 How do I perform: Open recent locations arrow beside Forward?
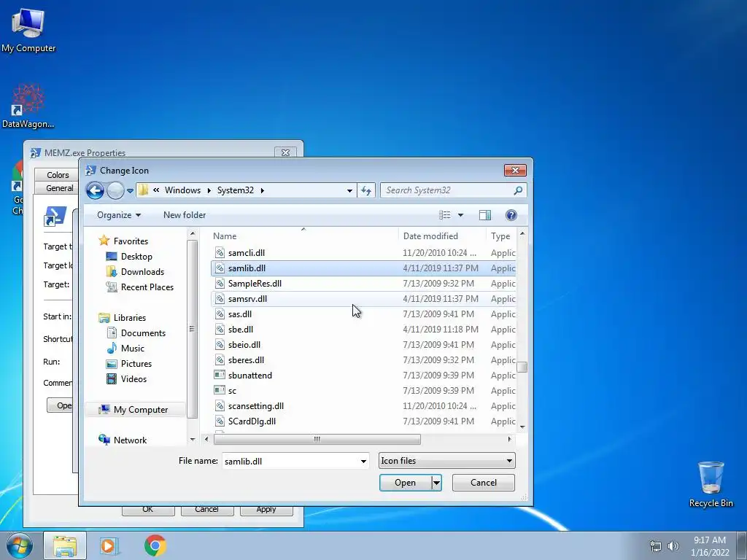(x=130, y=190)
